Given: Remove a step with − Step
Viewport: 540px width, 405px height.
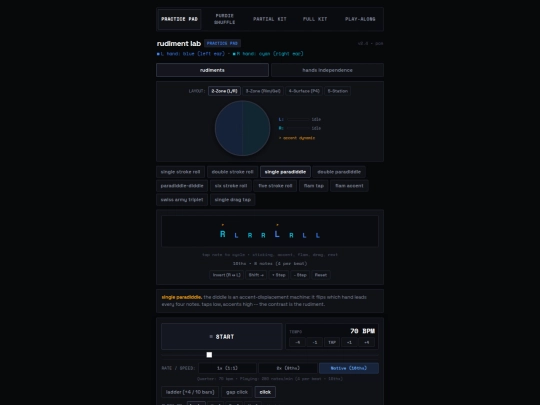Looking at the screenshot, I should tap(300, 275).
